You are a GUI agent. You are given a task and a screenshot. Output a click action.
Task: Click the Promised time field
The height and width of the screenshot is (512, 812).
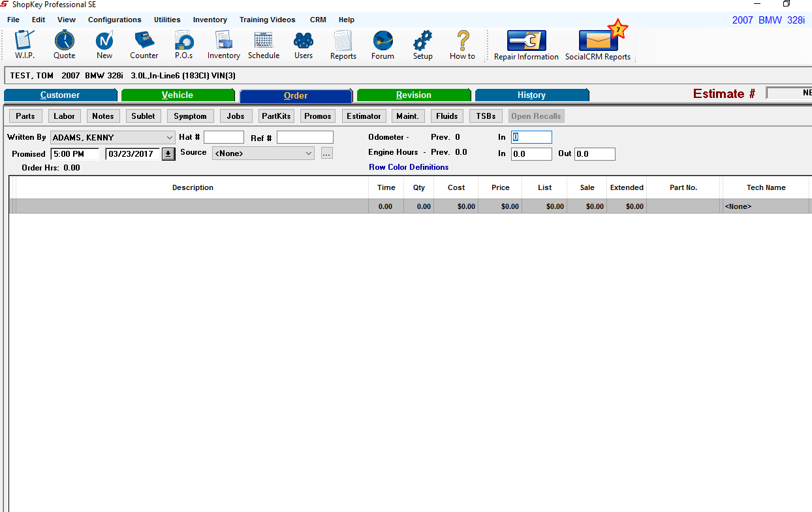pyautogui.click(x=74, y=154)
